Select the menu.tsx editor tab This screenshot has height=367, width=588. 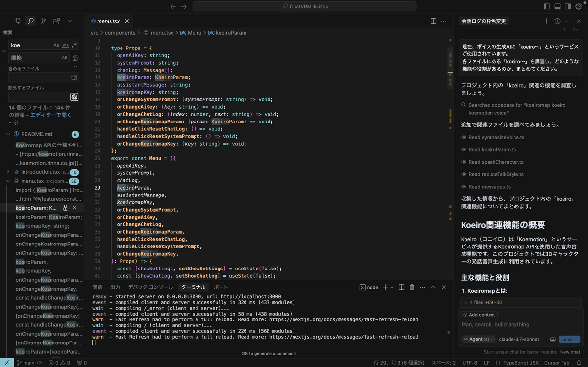108,21
